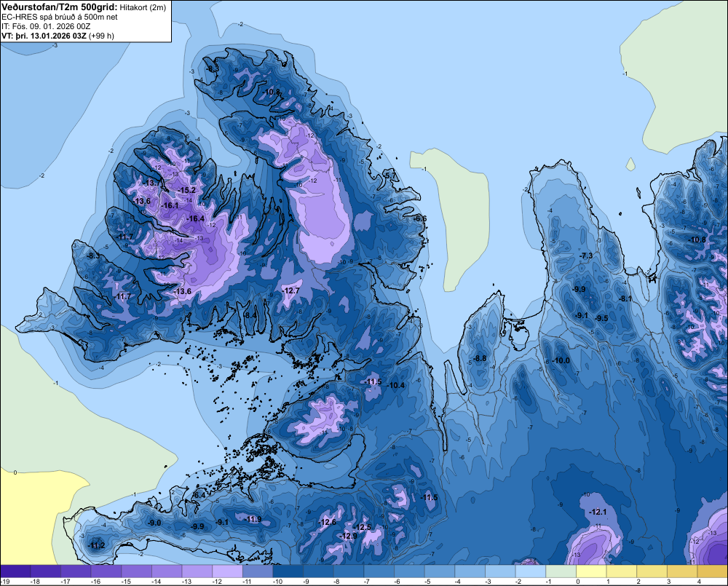Select the -14 legend tick label
Screen dimensions: 728x586
pyautogui.click(x=157, y=582)
